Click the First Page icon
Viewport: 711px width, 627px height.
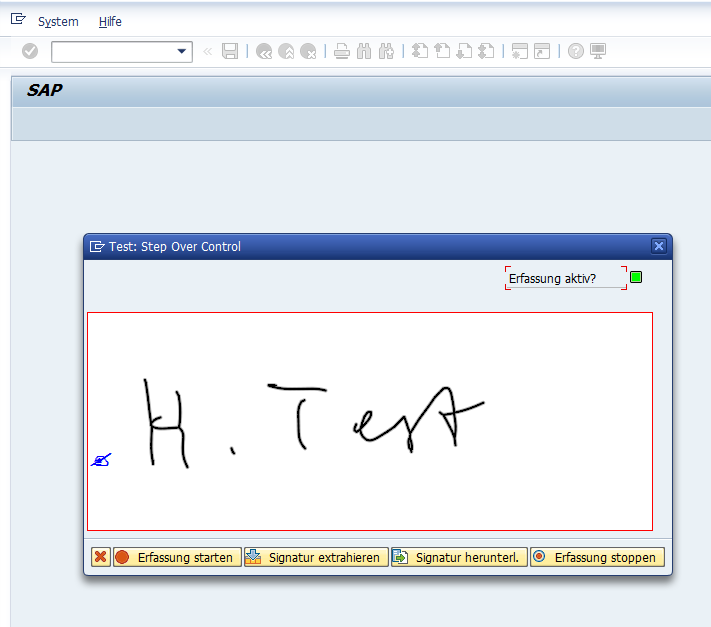pos(420,51)
